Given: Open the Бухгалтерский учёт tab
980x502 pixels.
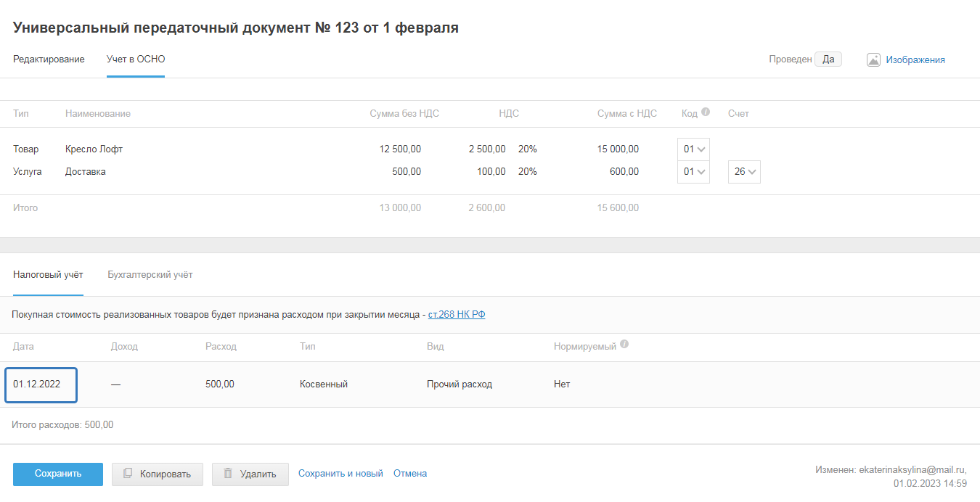Looking at the screenshot, I should [150, 275].
